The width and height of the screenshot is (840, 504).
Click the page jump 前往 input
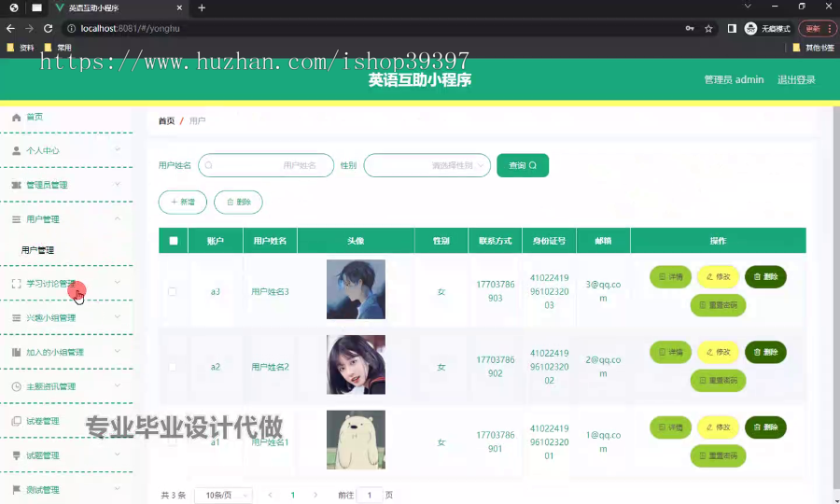click(x=370, y=495)
